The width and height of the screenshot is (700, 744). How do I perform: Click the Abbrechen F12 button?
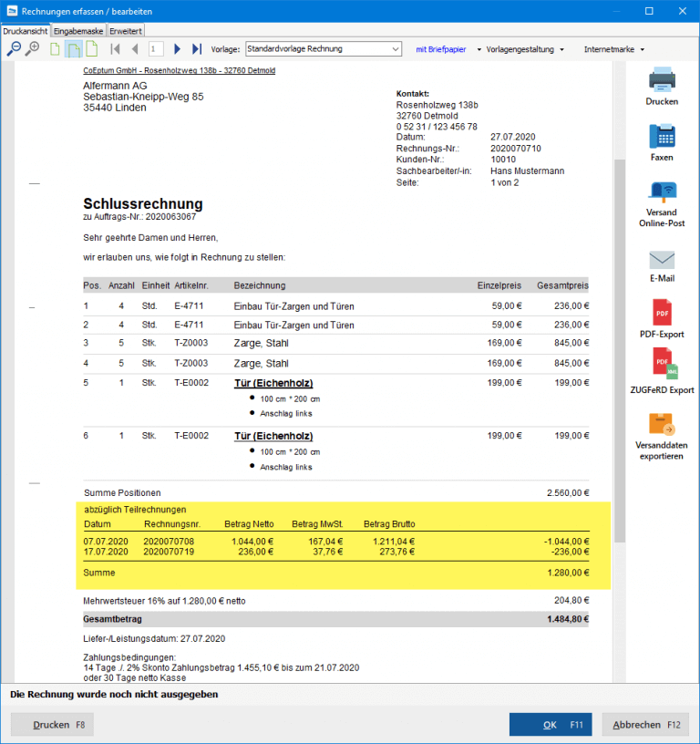[x=646, y=725]
